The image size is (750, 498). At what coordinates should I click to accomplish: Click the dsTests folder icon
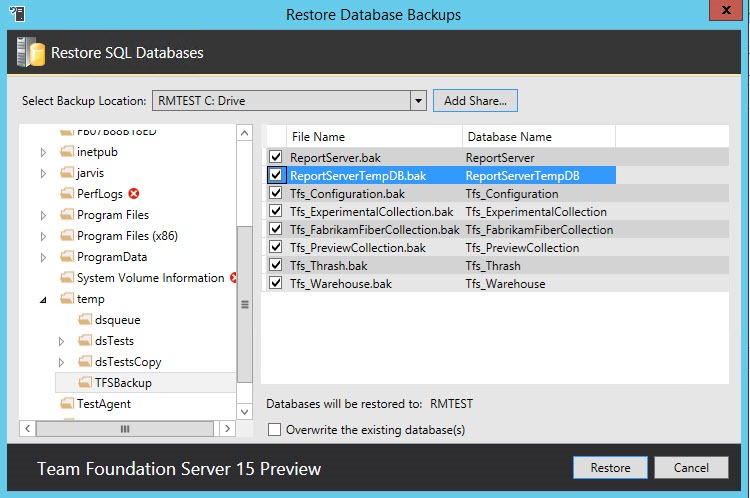85,341
